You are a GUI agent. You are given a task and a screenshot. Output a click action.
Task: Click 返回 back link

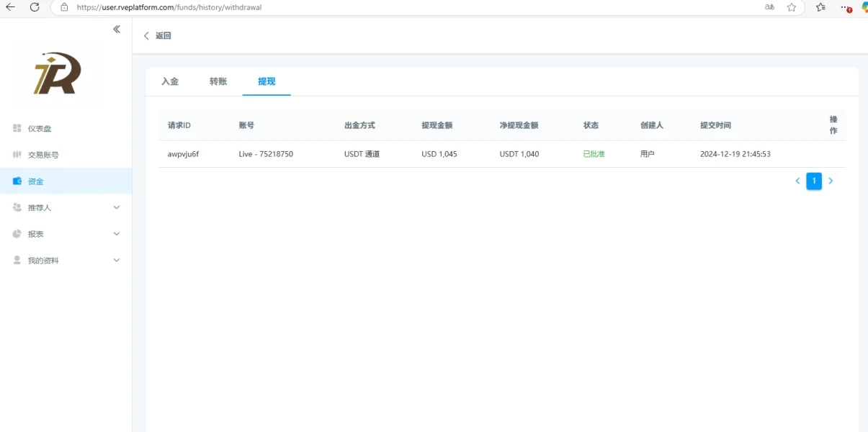[158, 36]
